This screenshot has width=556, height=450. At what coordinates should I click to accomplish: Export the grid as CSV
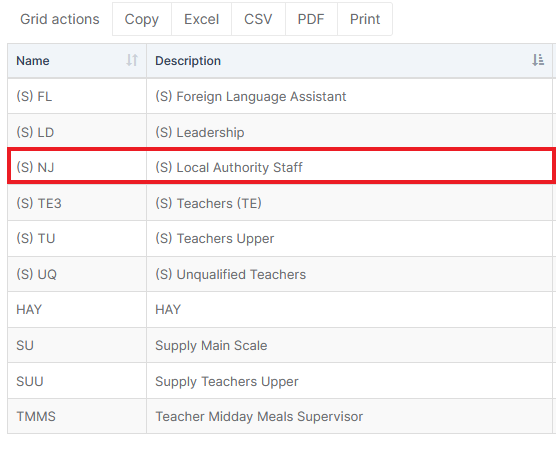coord(258,19)
